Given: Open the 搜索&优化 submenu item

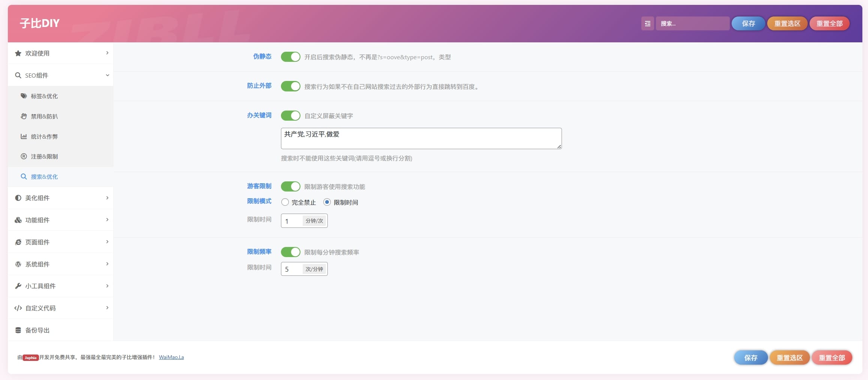Looking at the screenshot, I should (44, 177).
